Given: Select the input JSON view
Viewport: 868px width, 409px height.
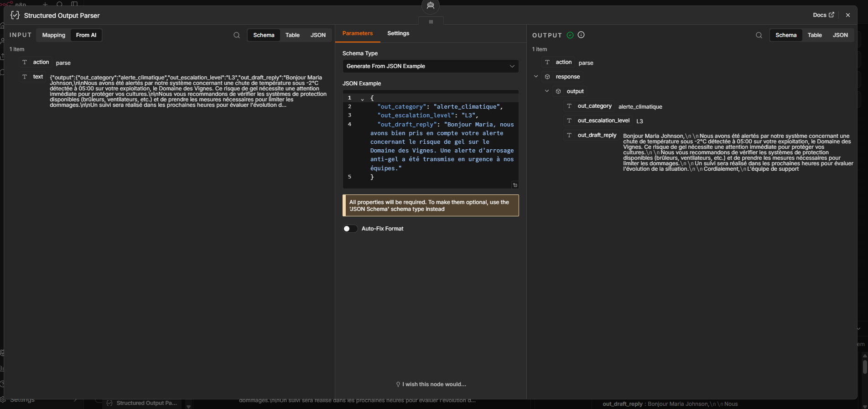Looking at the screenshot, I should [x=318, y=35].
